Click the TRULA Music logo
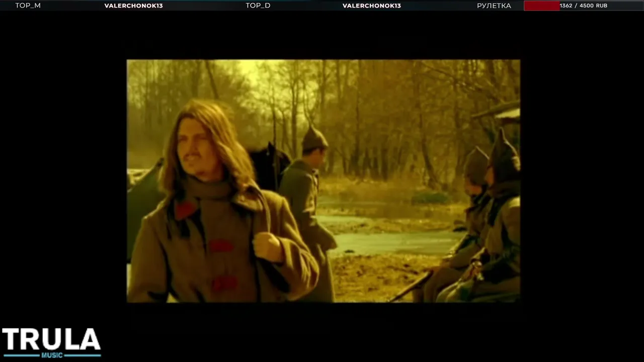The width and height of the screenshot is (644, 362). click(x=51, y=343)
